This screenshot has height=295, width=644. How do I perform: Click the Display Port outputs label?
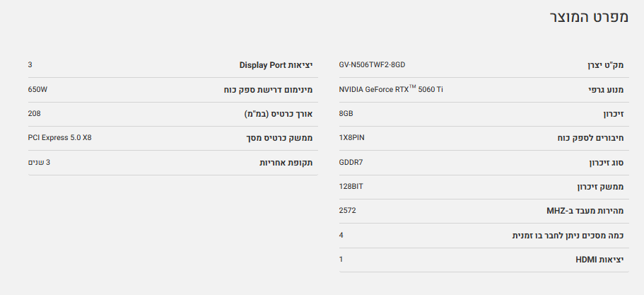coord(276,65)
